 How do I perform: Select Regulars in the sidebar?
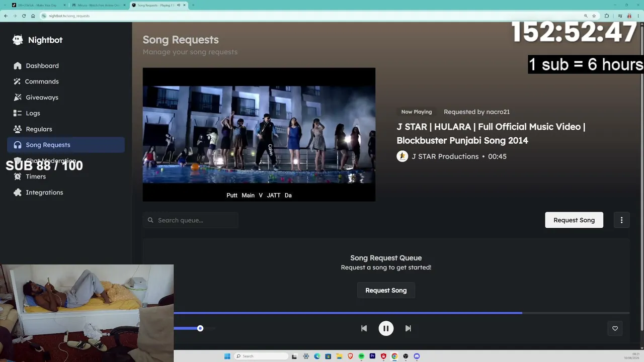click(x=66, y=129)
